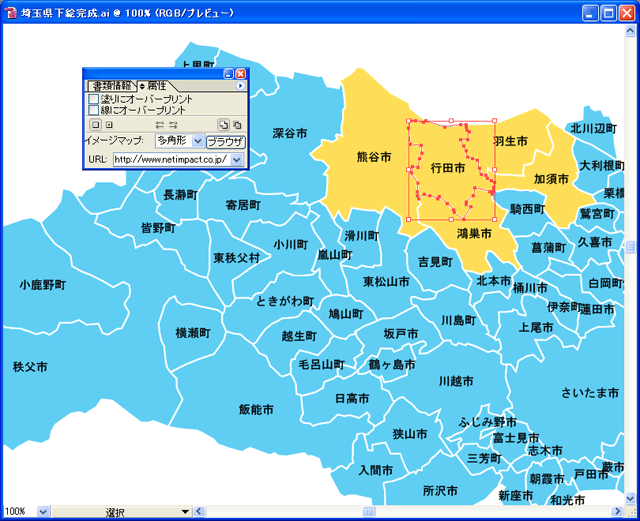This screenshot has height=521, width=640.
Task: Click the 長瀞町 label on the map
Action: tap(180, 194)
